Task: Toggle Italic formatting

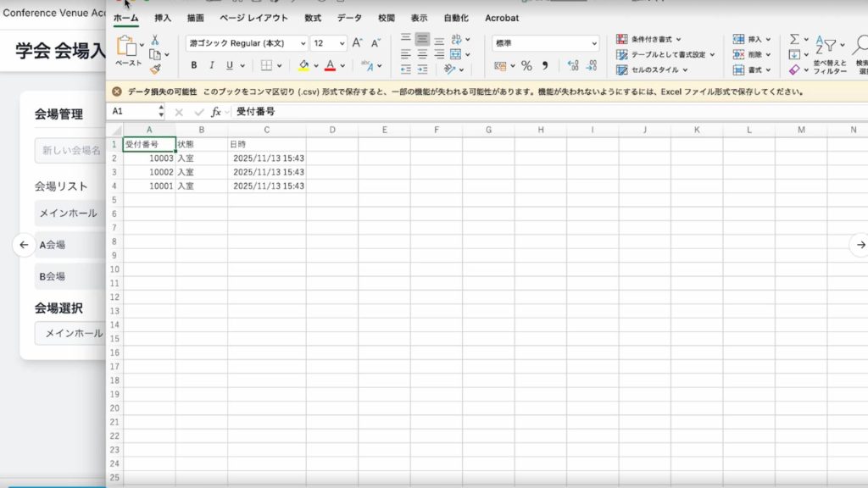Action: pyautogui.click(x=212, y=65)
